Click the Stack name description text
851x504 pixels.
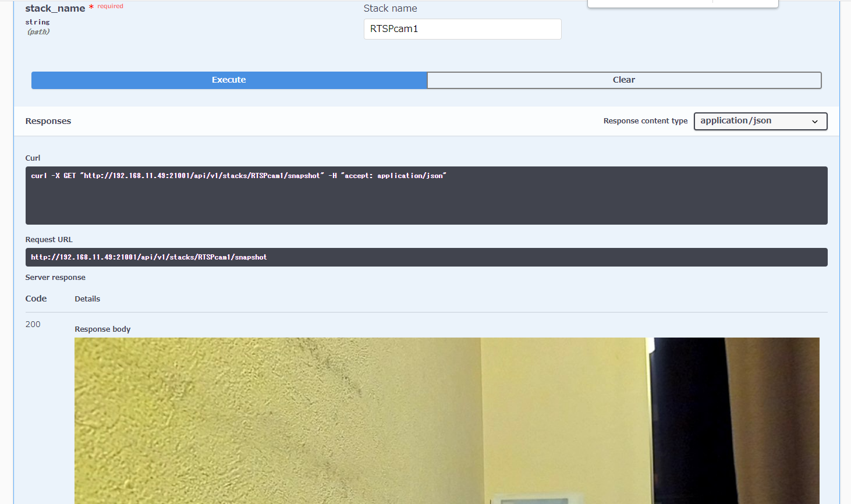390,9
